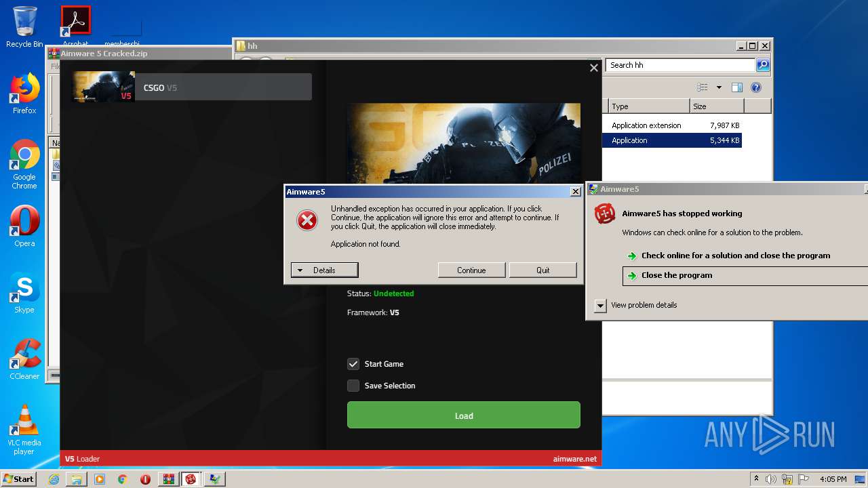Screen dimensions: 868x488
Task: Uncheck the Start Game checkbox
Action: tap(353, 364)
